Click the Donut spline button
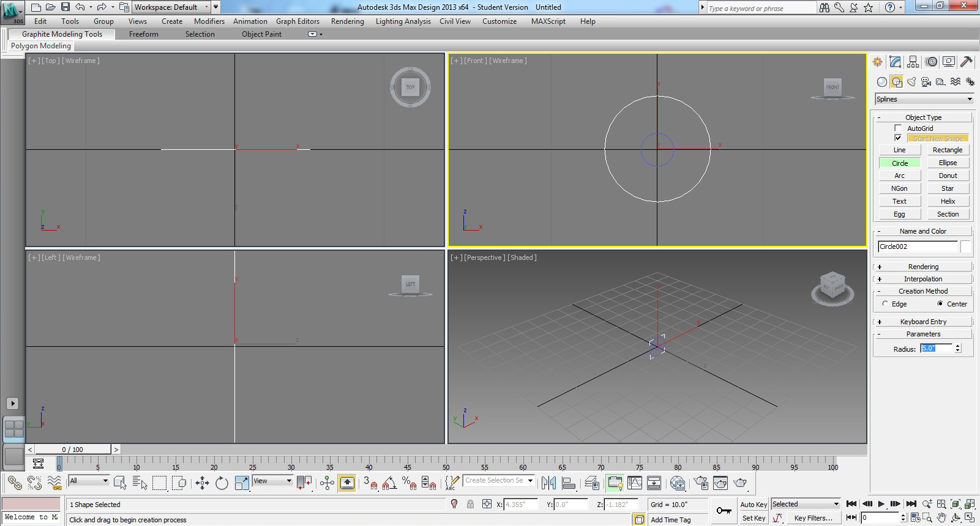 948,176
